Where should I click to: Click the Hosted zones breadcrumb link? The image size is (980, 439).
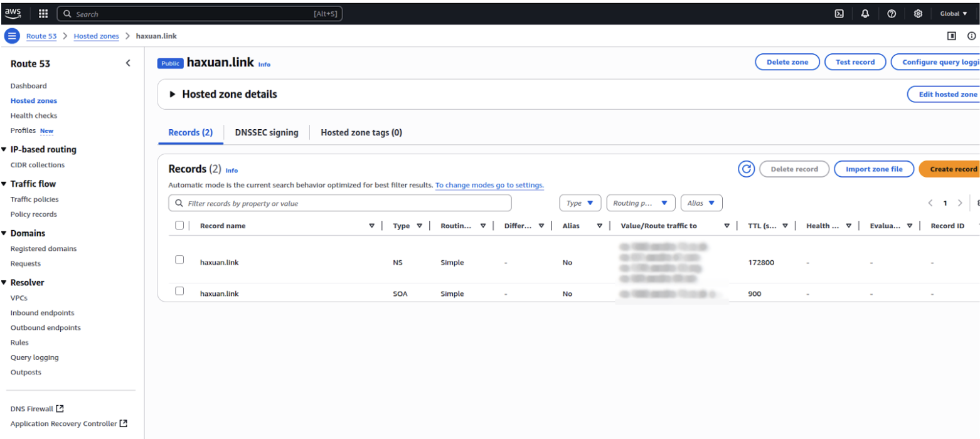click(x=97, y=36)
